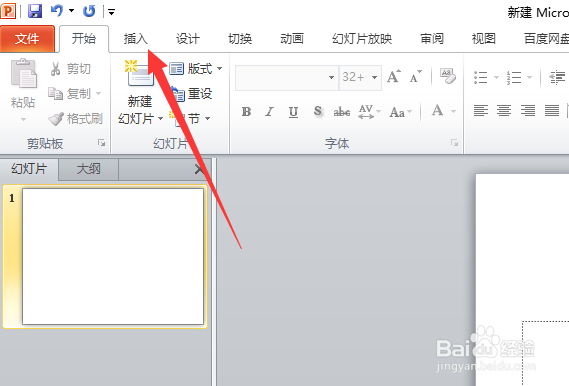Click the PowerPoint application icon
The width and height of the screenshot is (569, 386).
coord(8,11)
